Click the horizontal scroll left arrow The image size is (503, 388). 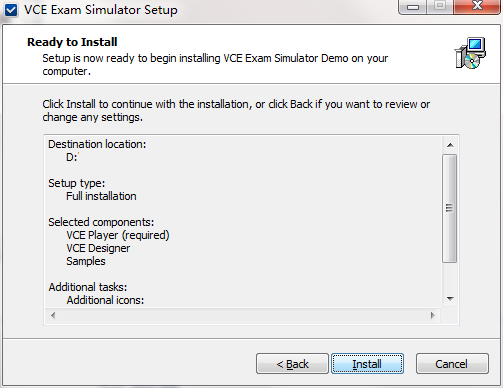pyautogui.click(x=53, y=315)
